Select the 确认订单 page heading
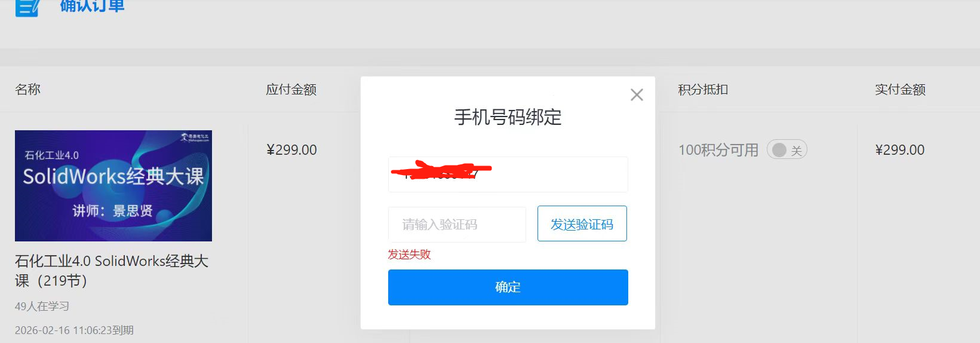This screenshot has width=980, height=343. 92,7
